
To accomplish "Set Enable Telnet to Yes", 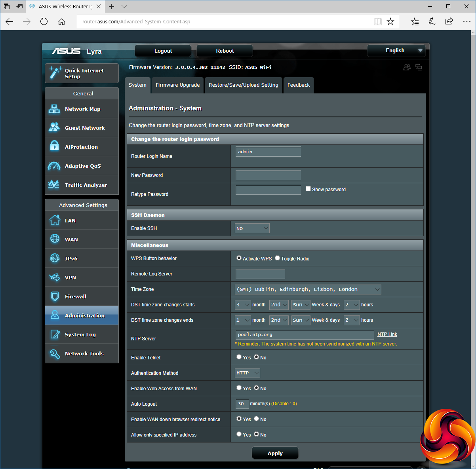I will 239,357.
